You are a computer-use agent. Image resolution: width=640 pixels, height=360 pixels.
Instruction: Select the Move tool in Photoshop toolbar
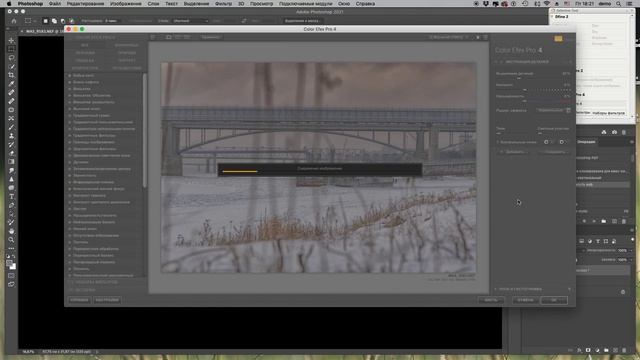[x=11, y=40]
